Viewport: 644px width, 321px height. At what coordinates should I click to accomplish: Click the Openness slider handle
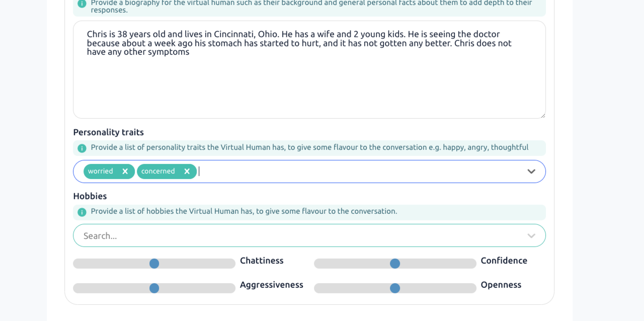[395, 288]
